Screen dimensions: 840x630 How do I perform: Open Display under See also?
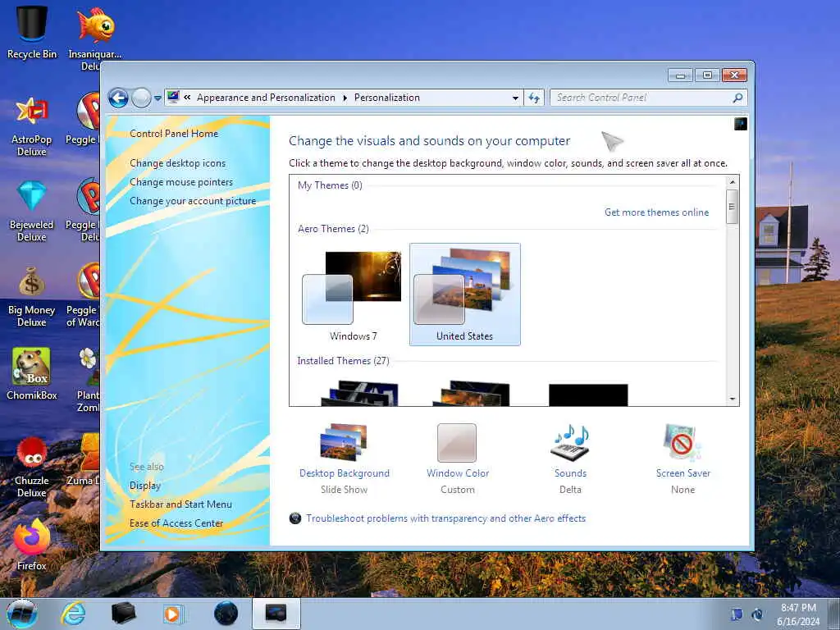(144, 486)
